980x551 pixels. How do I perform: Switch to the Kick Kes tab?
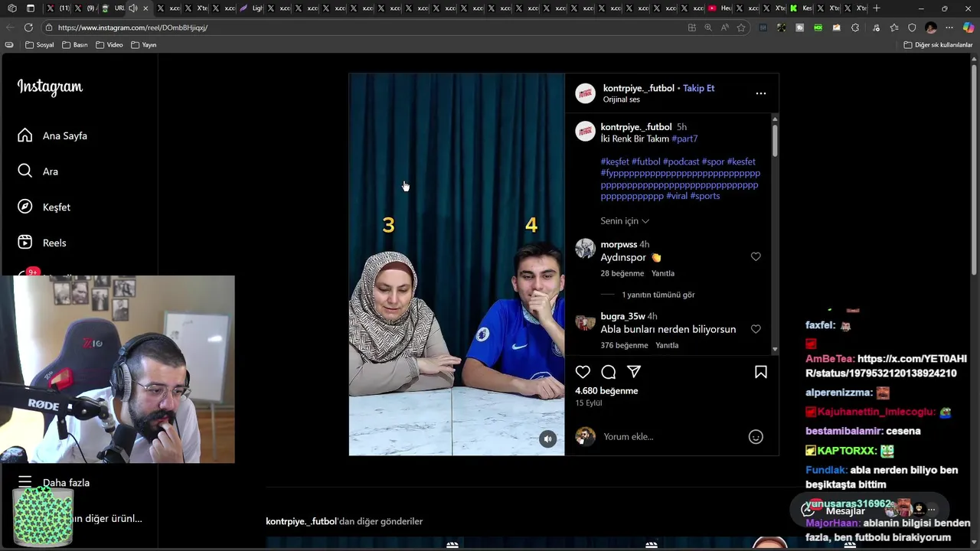coord(802,8)
